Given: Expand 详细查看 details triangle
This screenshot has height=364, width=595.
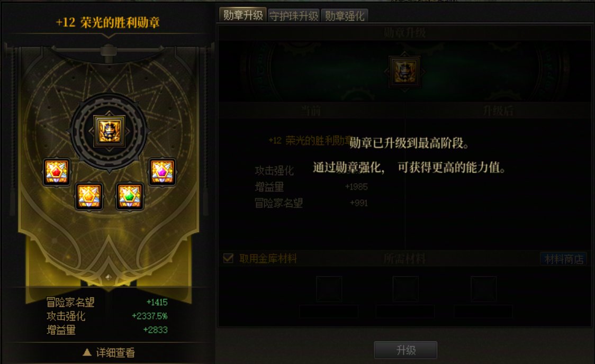Looking at the screenshot, I should tap(87, 352).
